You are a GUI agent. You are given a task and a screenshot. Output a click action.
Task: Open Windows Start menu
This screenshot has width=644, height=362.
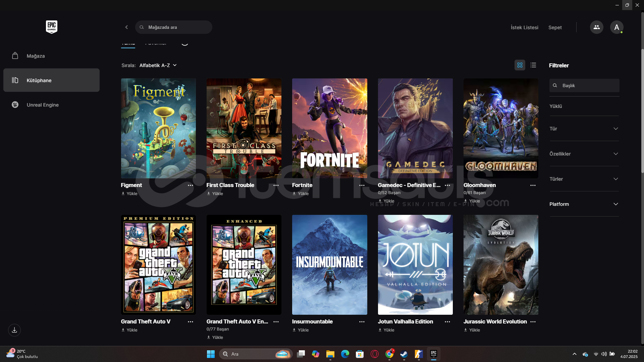[211, 354]
